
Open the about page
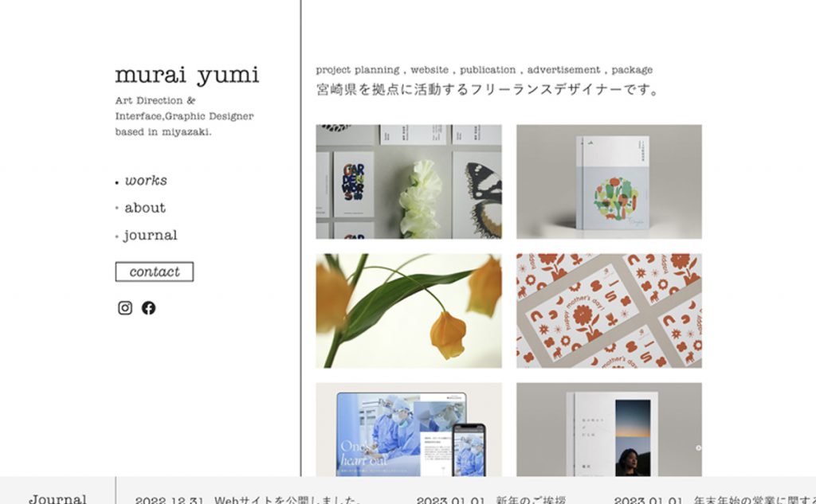[145, 208]
